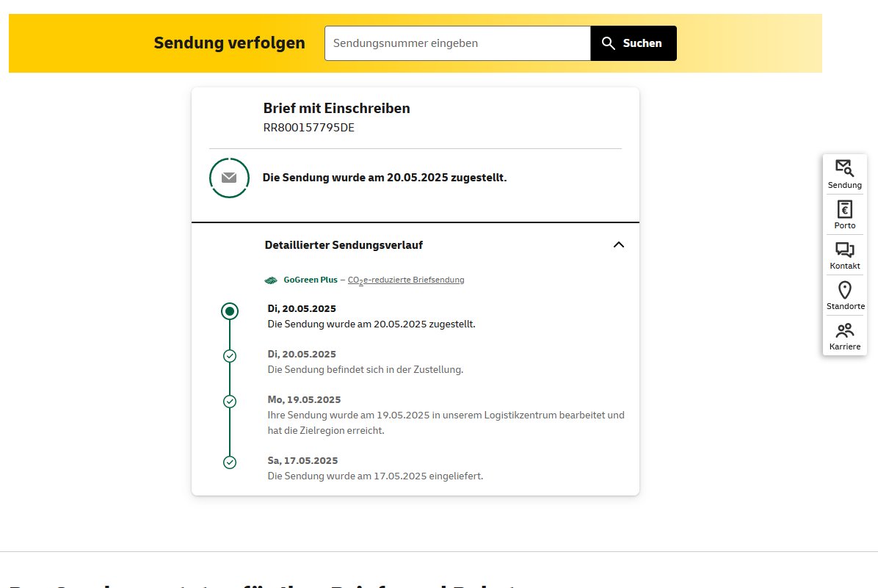This screenshot has height=588, width=878.
Task: Click the Sendung verfolgen heading
Action: (230, 43)
